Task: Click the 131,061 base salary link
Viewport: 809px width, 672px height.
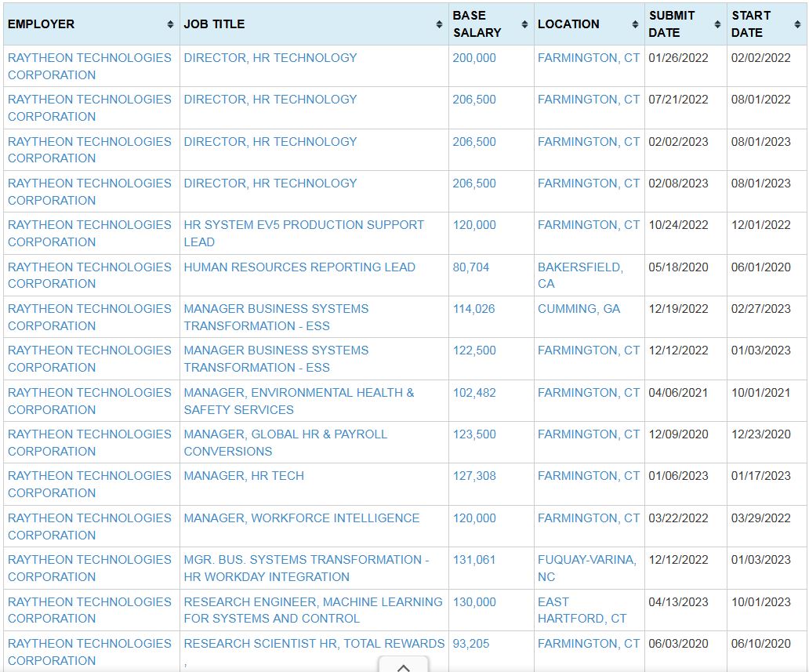Action: [x=473, y=560]
